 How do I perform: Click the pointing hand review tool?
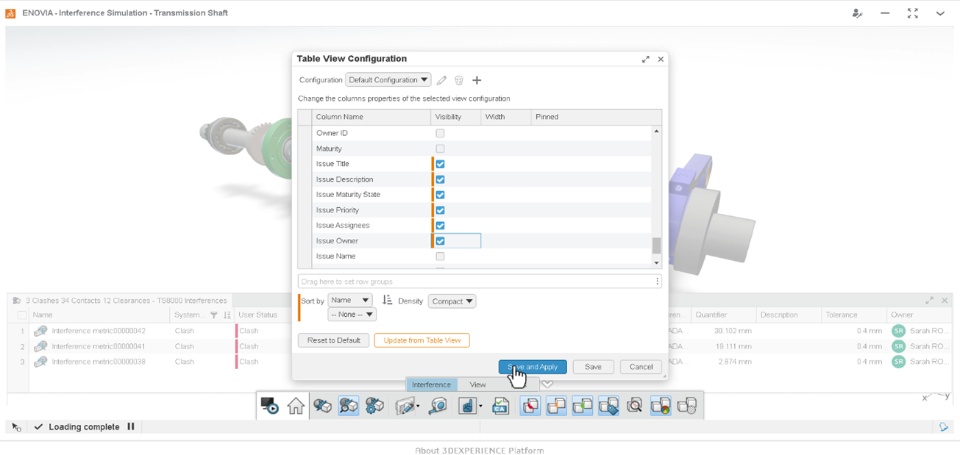click(x=467, y=405)
